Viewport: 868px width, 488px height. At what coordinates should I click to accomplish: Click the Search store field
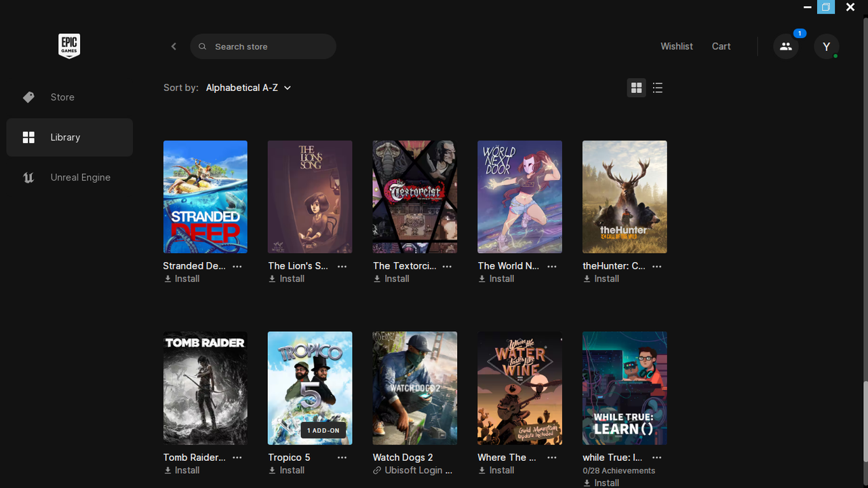coord(263,46)
